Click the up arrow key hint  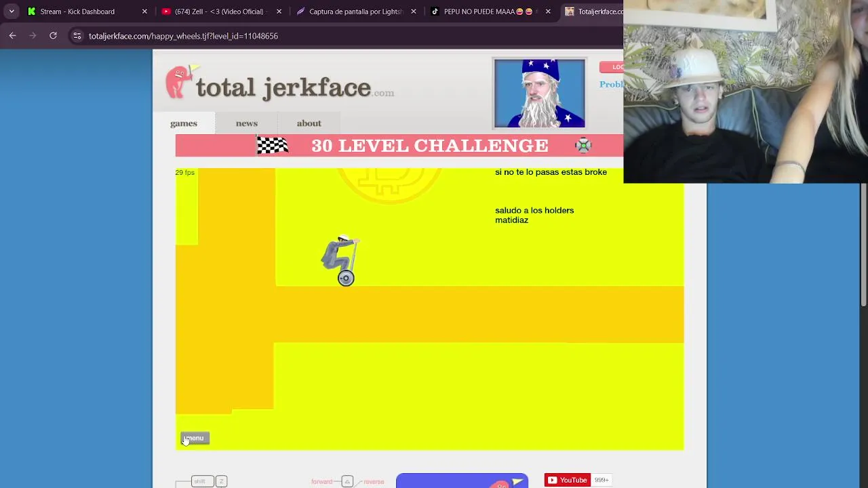point(347,481)
